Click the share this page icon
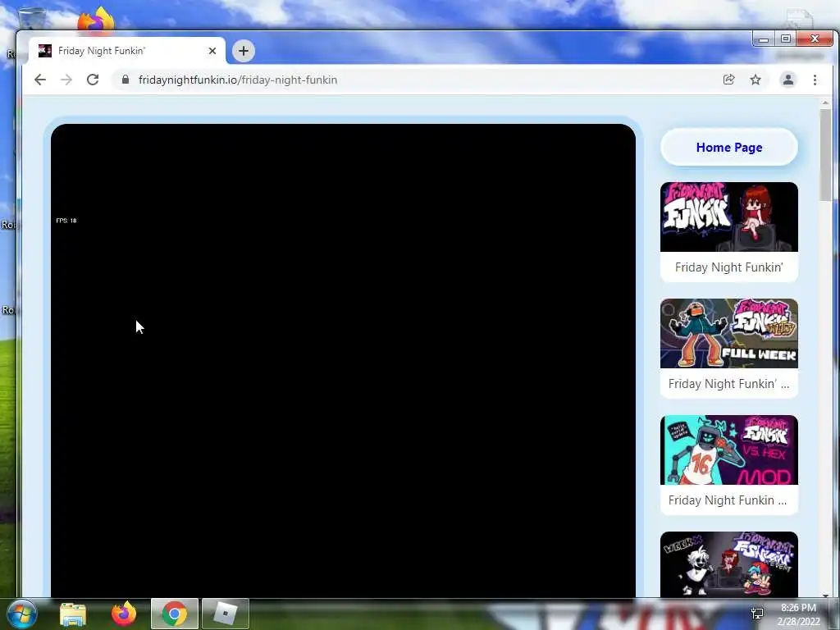Viewport: 840px width, 630px height. pyautogui.click(x=728, y=80)
